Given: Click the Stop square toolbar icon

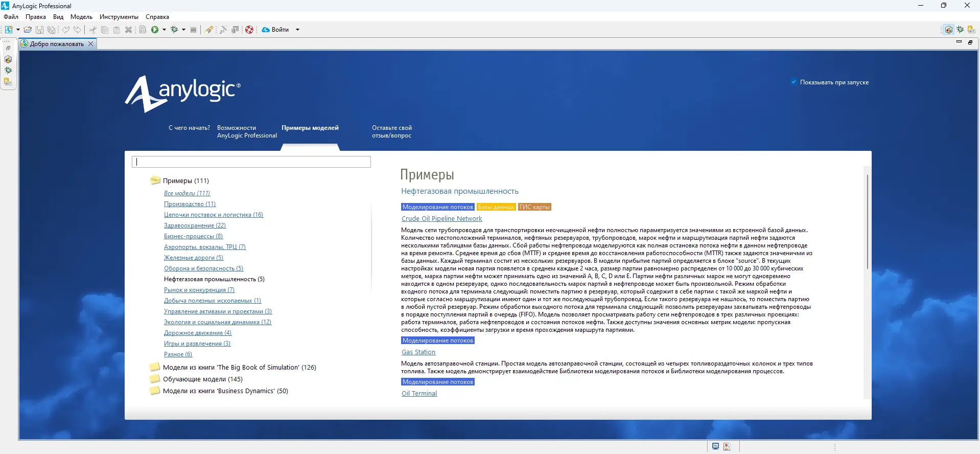Looking at the screenshot, I should click(193, 30).
